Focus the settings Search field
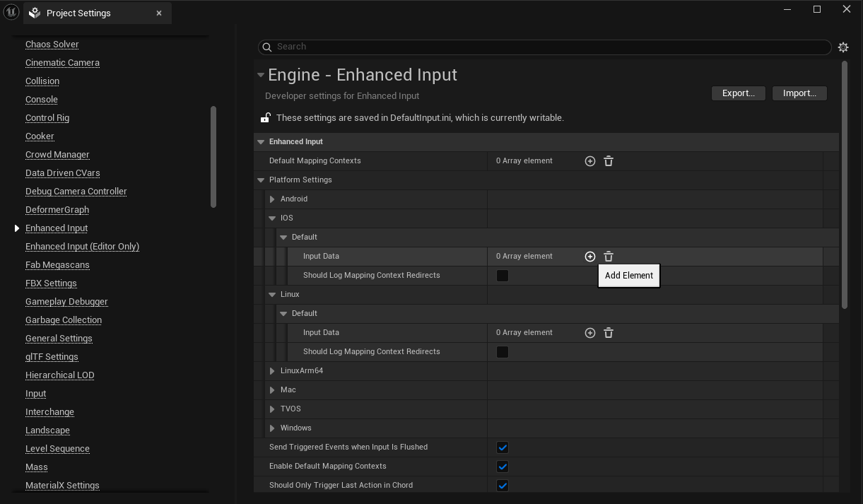The image size is (863, 504). click(x=544, y=47)
